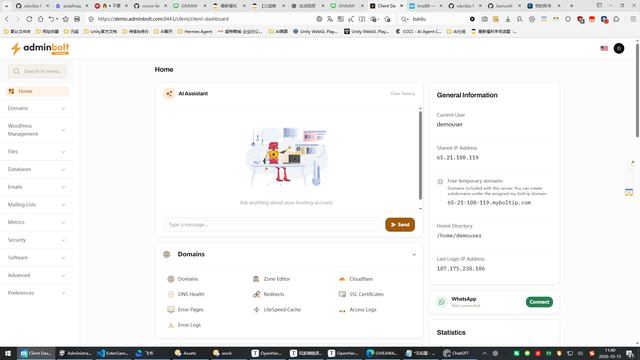Expand WordPress Management sidebar menu
The image size is (640, 360).
tap(37, 130)
